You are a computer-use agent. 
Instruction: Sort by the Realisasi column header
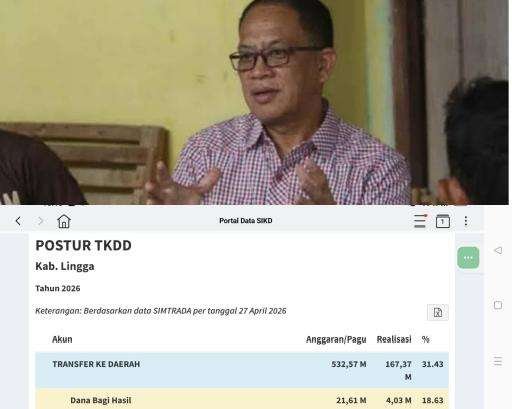[x=394, y=339]
